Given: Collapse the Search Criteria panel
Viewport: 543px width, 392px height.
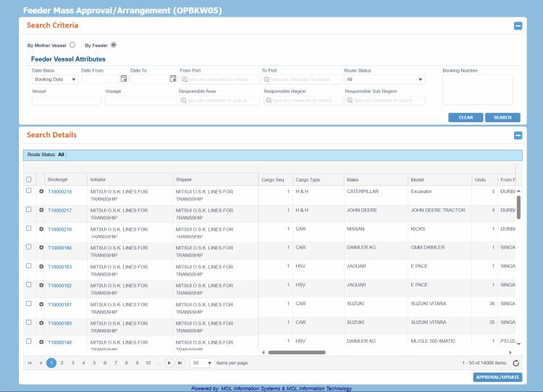Looking at the screenshot, I should pos(518,26).
